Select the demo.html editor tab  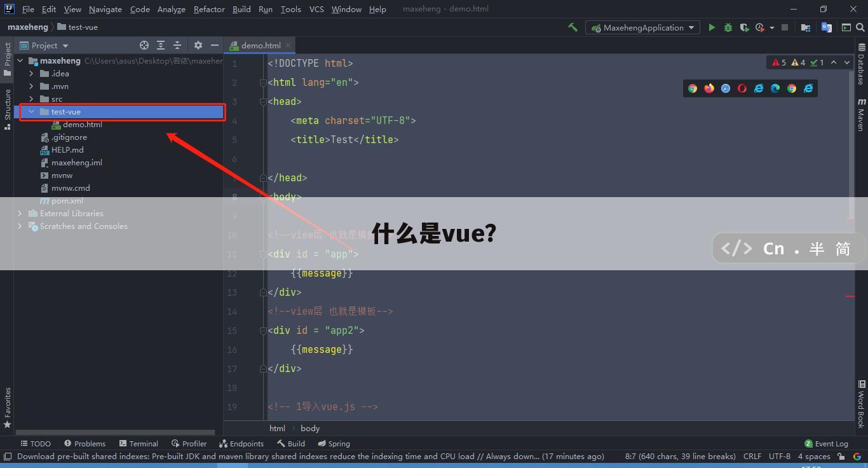[x=259, y=45]
